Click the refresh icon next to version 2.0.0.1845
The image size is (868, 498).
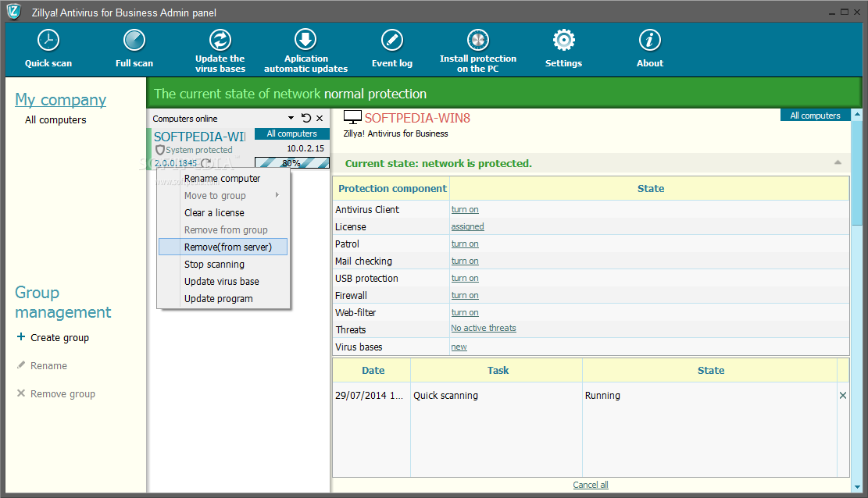tap(206, 162)
